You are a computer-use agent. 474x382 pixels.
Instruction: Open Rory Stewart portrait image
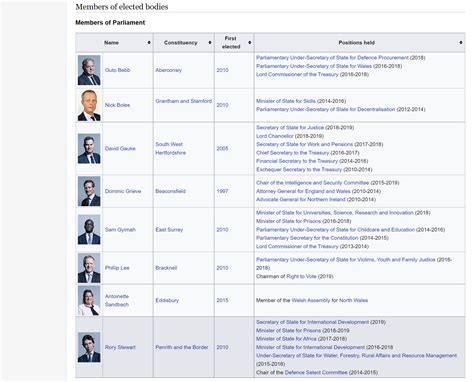pyautogui.click(x=89, y=347)
